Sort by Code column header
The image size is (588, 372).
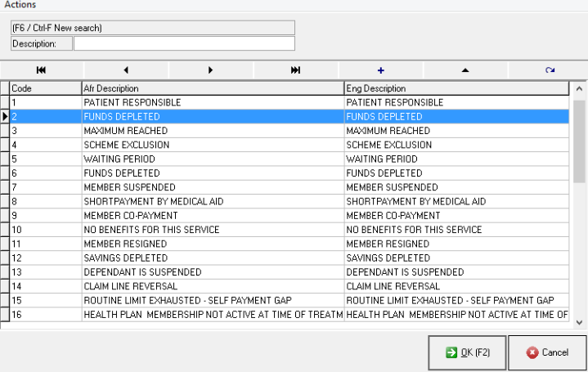(45, 88)
